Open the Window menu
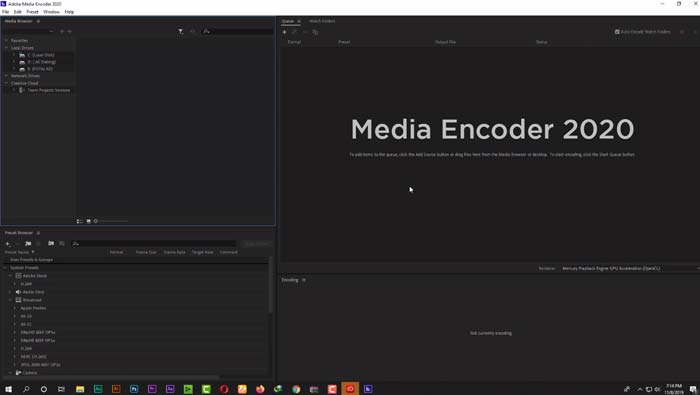Screen dimensions: 700x395 pyautogui.click(x=51, y=12)
